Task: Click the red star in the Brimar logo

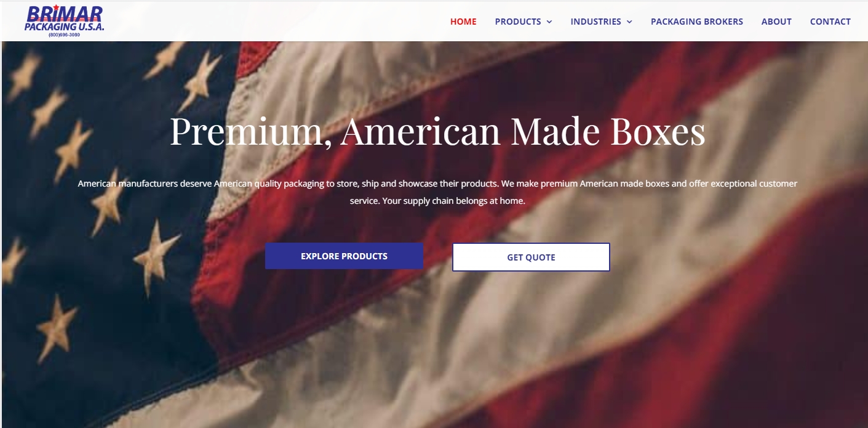Action: click(x=55, y=7)
